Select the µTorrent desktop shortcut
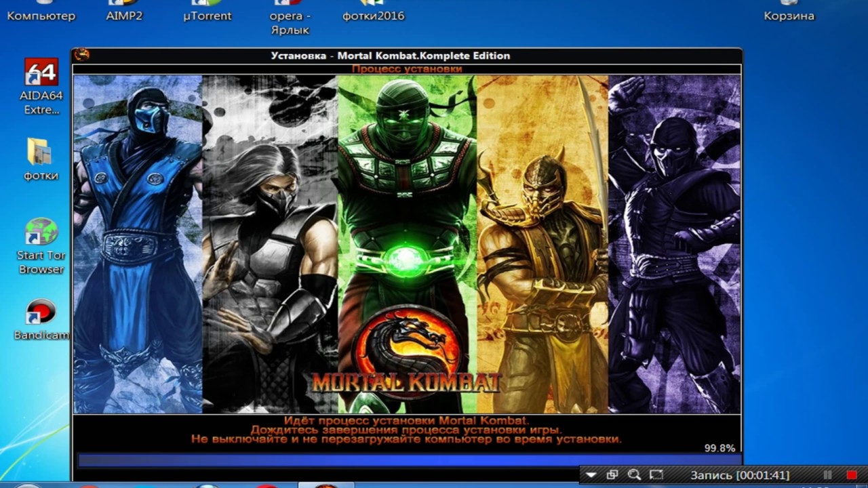 [208, 11]
